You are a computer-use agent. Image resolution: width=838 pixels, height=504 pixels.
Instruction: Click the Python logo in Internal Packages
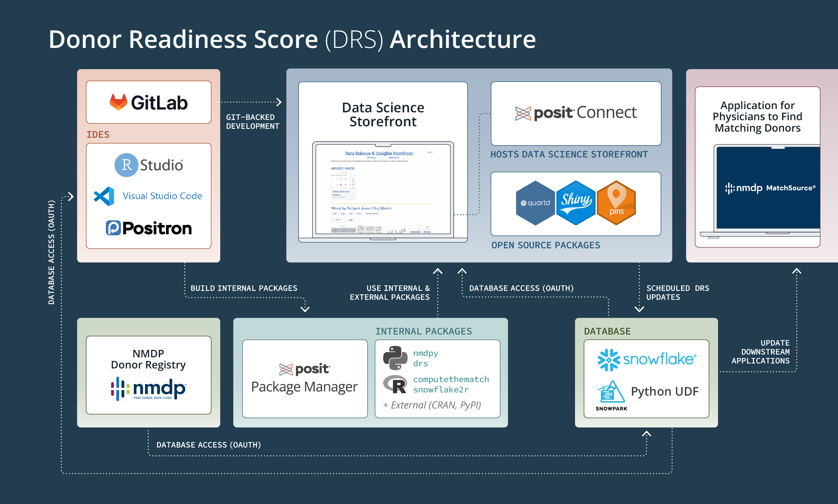pos(395,358)
